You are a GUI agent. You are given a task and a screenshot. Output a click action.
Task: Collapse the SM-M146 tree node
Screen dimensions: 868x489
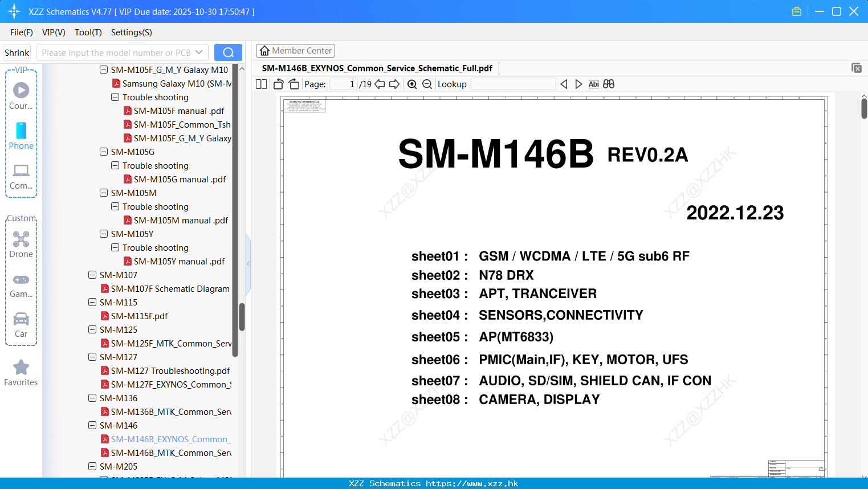(92, 425)
